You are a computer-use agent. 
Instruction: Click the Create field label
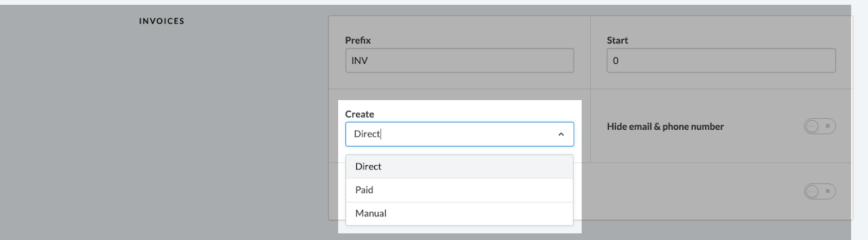point(359,114)
